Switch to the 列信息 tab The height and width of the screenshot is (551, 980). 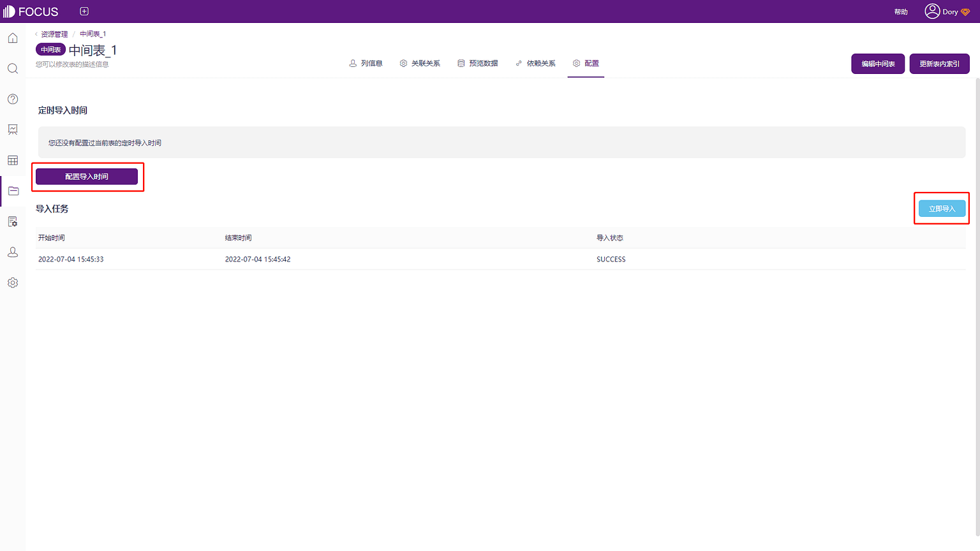[x=366, y=63]
